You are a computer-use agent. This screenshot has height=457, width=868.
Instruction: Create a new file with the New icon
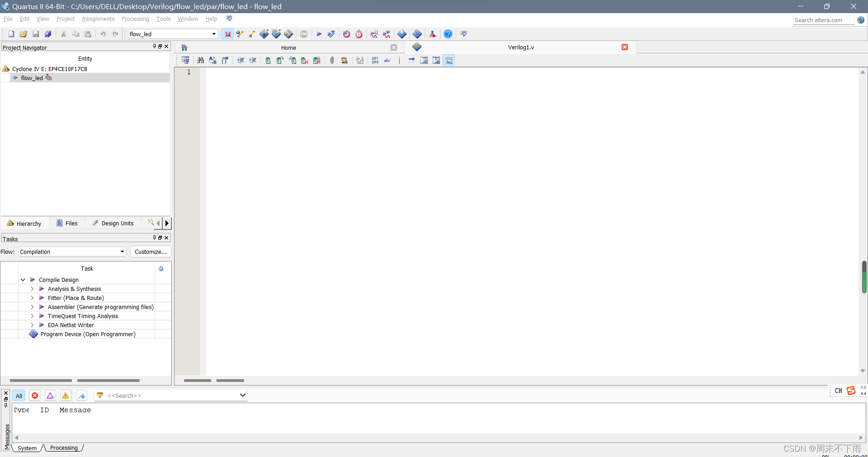(x=11, y=34)
